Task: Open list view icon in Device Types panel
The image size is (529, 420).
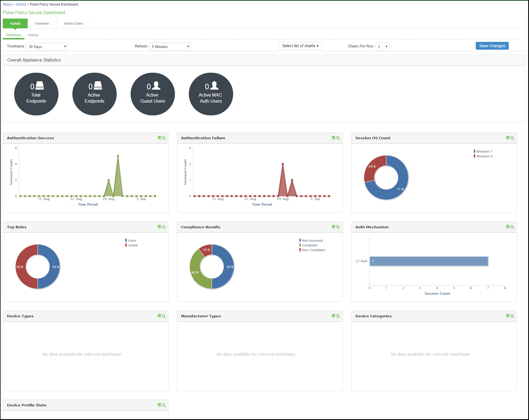Action: click(x=159, y=316)
